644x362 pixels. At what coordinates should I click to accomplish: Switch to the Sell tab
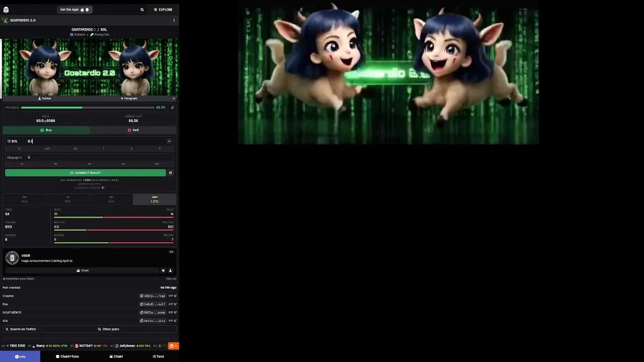coord(133,130)
